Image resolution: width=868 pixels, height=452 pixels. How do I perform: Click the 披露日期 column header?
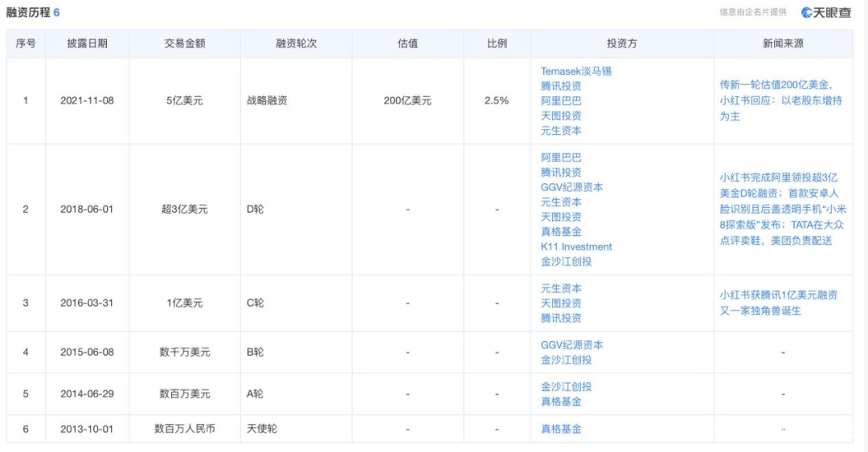87,43
